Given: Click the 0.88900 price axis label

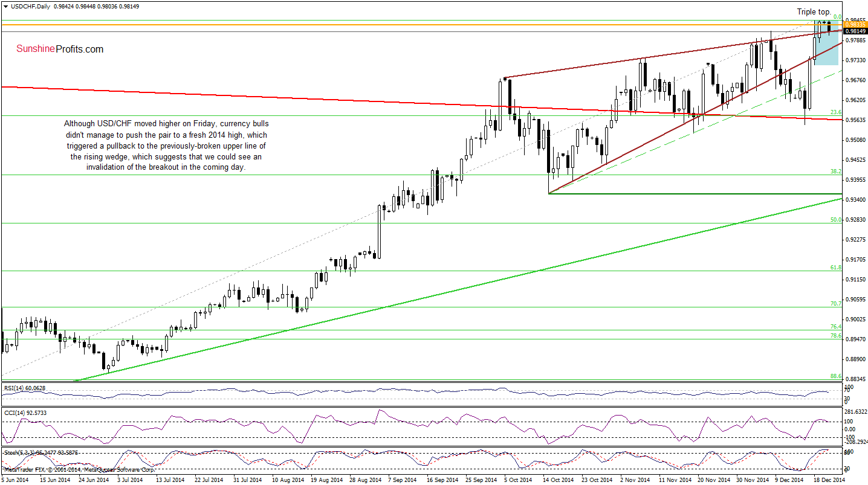Looking at the screenshot, I should [856, 359].
